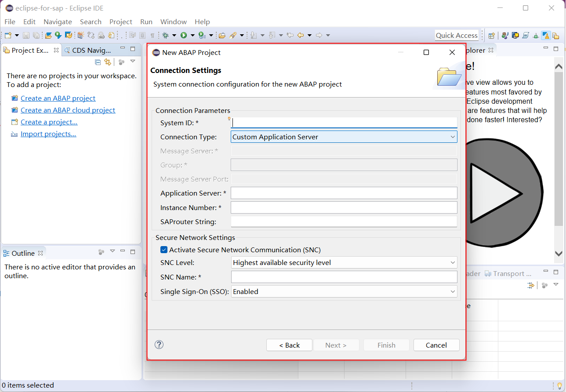Open the Single Sign-On (SSO) dropdown

click(x=344, y=291)
